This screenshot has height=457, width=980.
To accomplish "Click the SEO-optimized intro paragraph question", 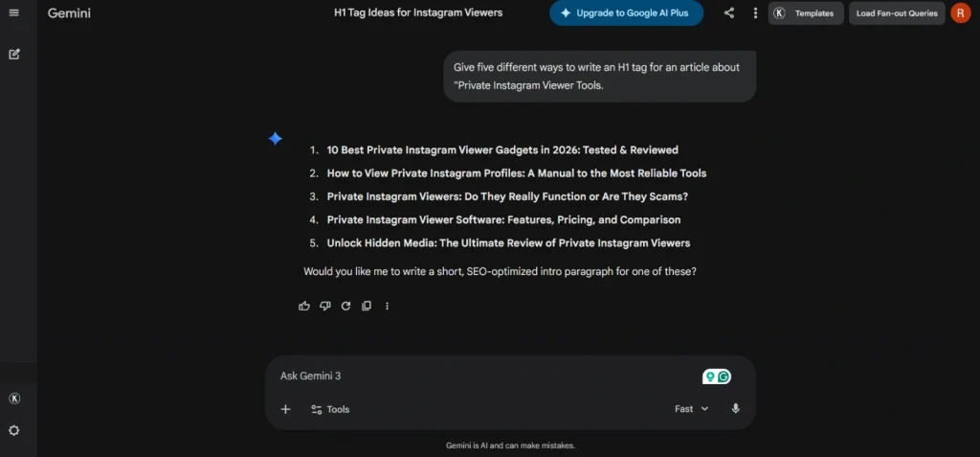I will pyautogui.click(x=500, y=272).
